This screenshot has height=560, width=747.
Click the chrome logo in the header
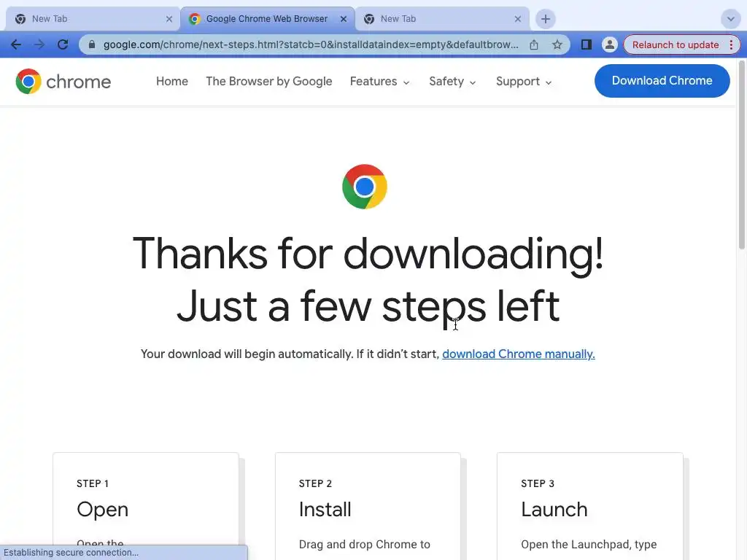click(x=63, y=82)
